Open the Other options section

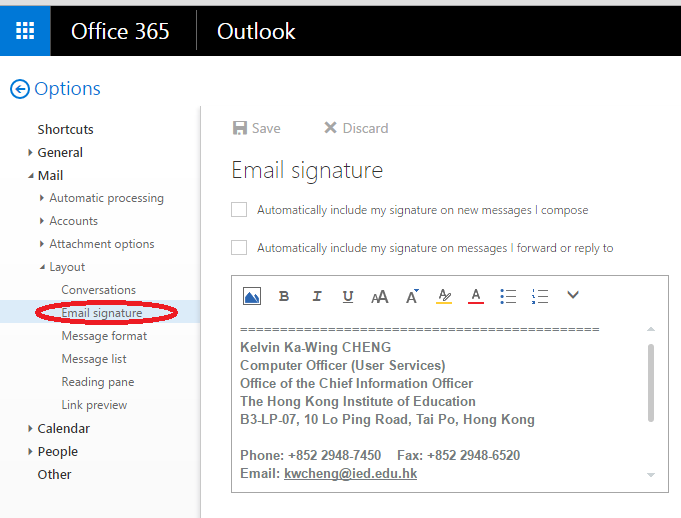point(54,475)
